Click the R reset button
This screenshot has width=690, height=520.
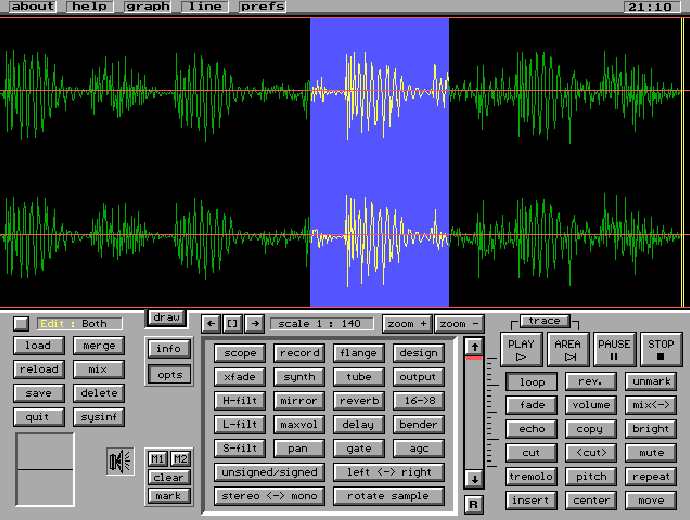473,504
